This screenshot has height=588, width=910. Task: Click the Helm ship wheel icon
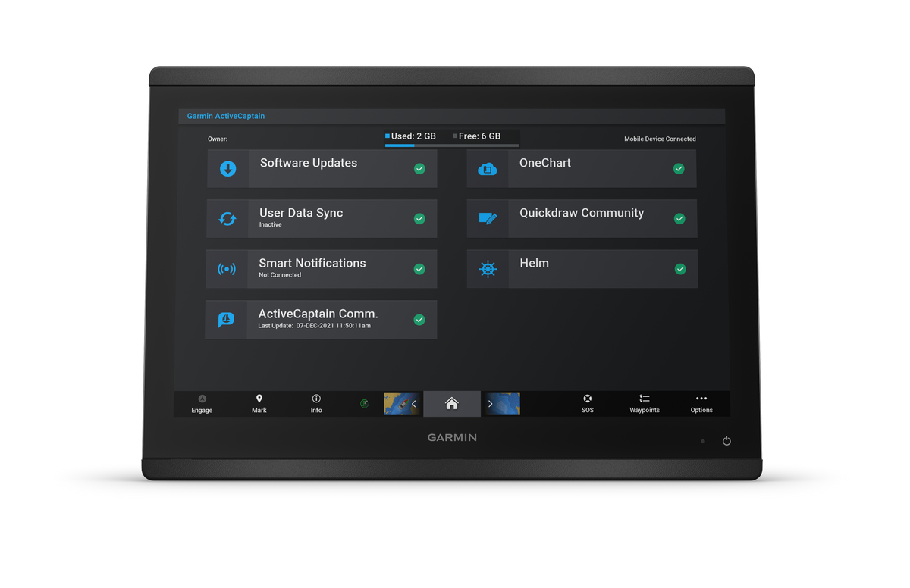pyautogui.click(x=488, y=269)
